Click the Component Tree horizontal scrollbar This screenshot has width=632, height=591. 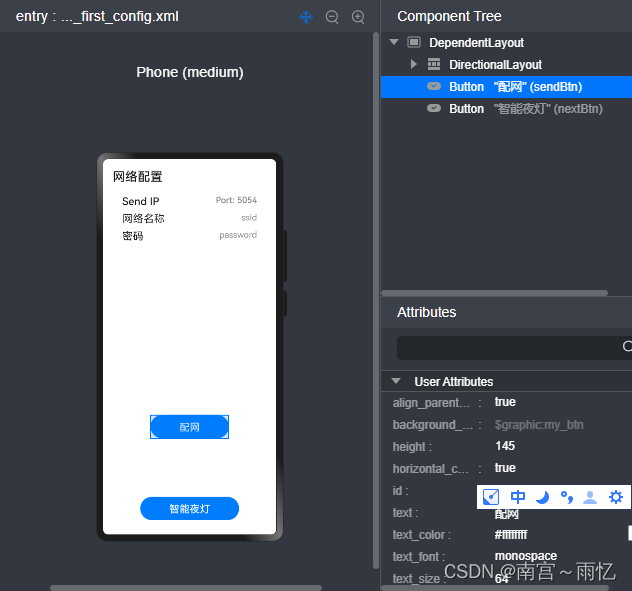point(494,293)
